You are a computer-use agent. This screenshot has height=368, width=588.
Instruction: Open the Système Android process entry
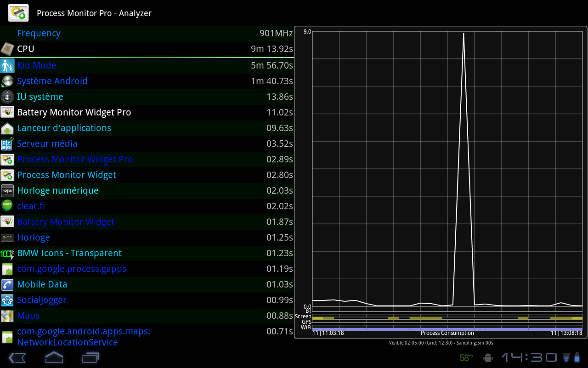pyautogui.click(x=147, y=81)
